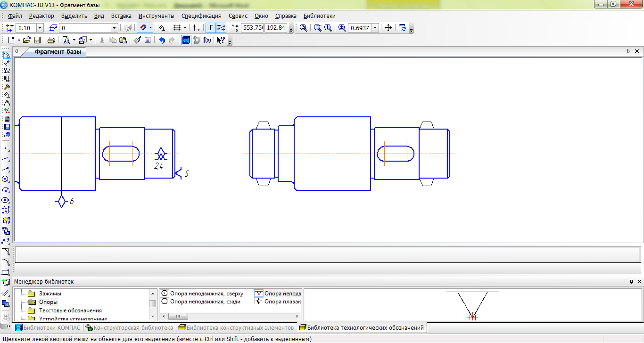Switch to Конструкторская библиотека tab
Screen dimensions: 644x343
click(129, 327)
